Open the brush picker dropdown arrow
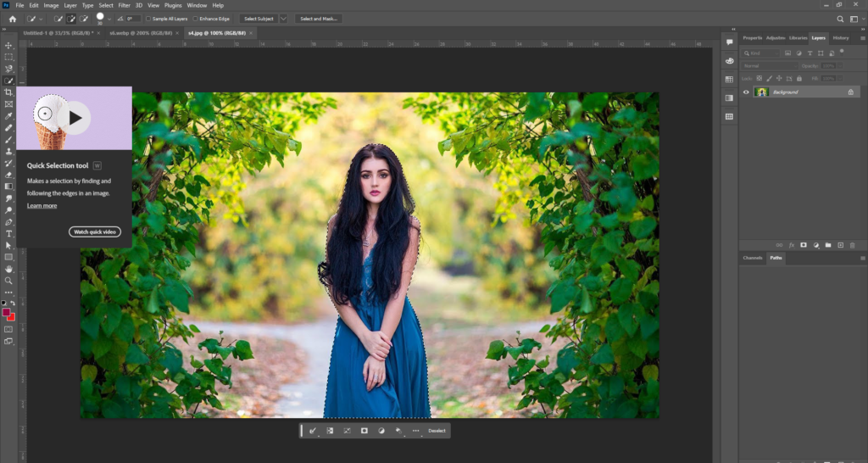 [111, 19]
